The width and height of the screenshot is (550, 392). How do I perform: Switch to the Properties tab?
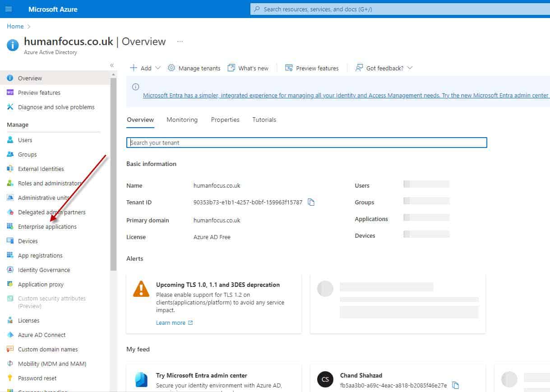225,120
